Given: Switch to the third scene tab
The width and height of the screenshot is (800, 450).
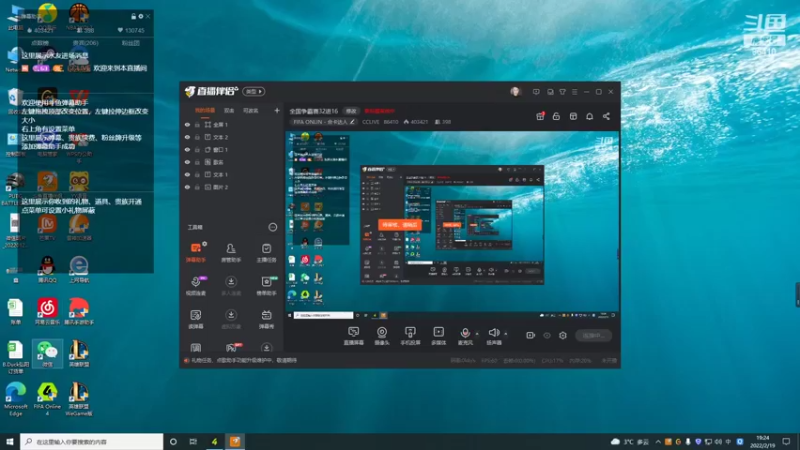Looking at the screenshot, I should click(251, 110).
